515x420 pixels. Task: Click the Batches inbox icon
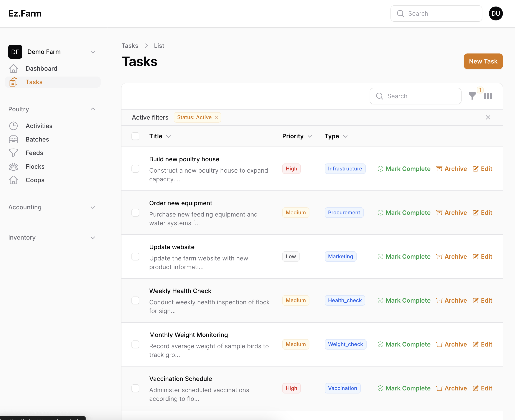13,139
